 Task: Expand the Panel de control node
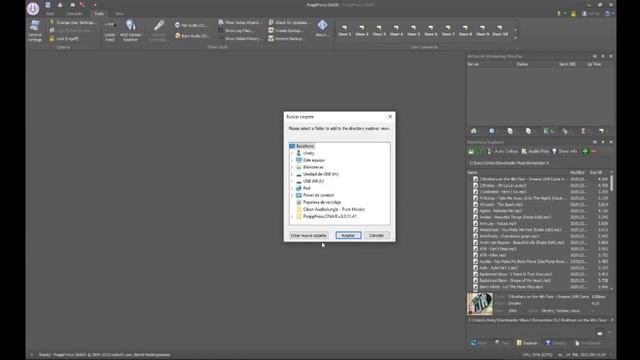click(x=292, y=195)
